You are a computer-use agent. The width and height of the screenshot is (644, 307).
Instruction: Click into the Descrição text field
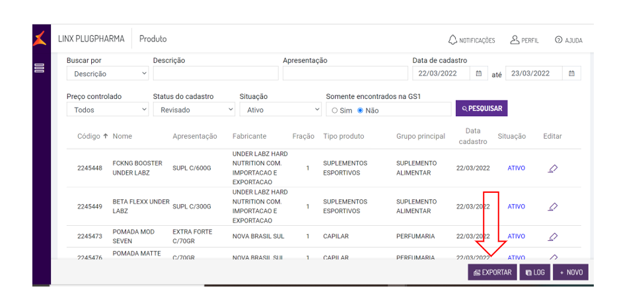pos(215,73)
